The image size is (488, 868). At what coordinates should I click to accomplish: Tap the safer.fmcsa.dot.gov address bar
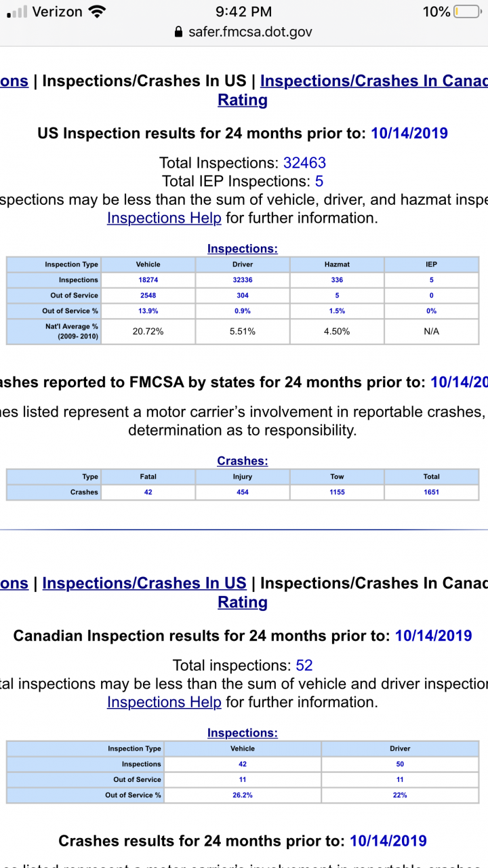click(250, 32)
